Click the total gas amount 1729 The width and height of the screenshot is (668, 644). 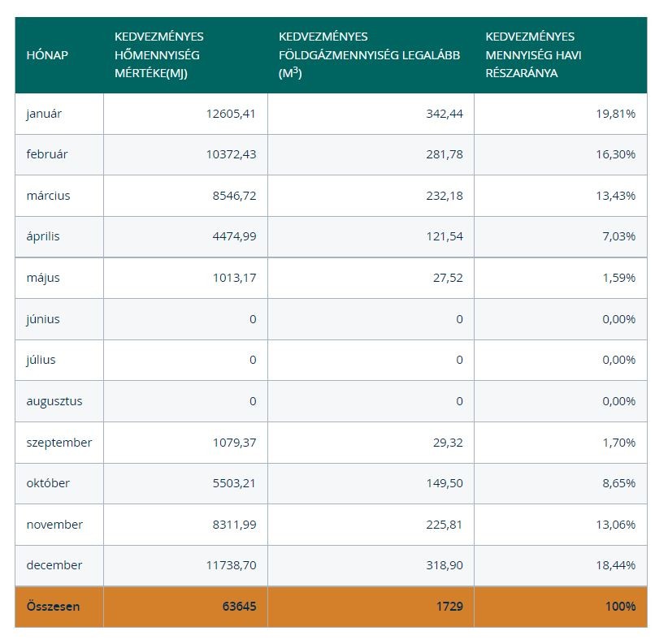(x=449, y=607)
